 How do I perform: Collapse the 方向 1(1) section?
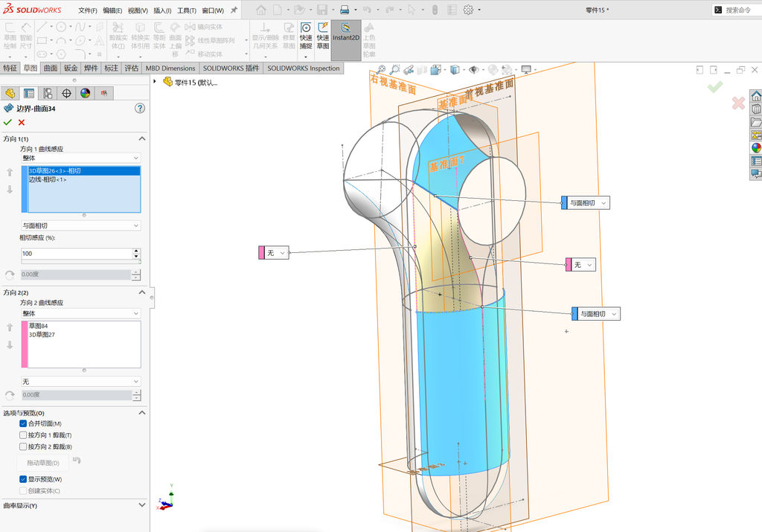click(142, 138)
